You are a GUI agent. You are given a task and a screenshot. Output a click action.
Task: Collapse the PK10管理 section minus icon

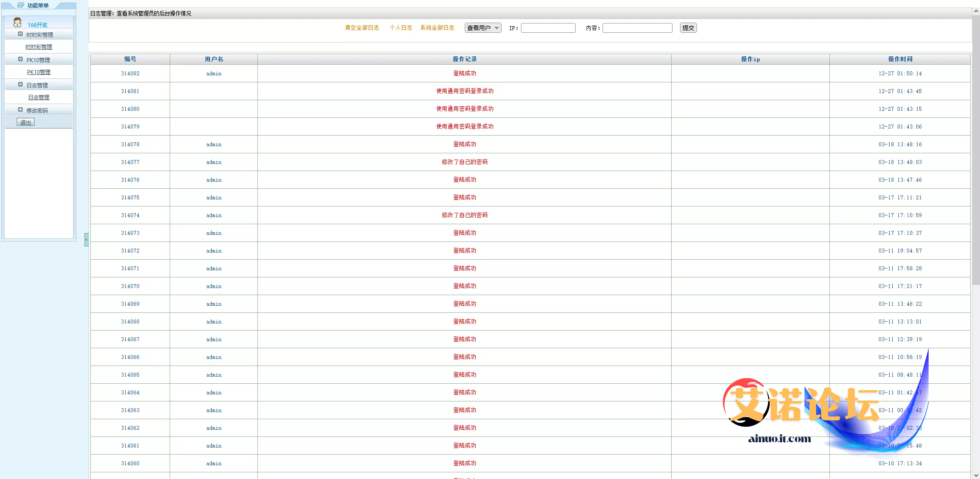20,59
